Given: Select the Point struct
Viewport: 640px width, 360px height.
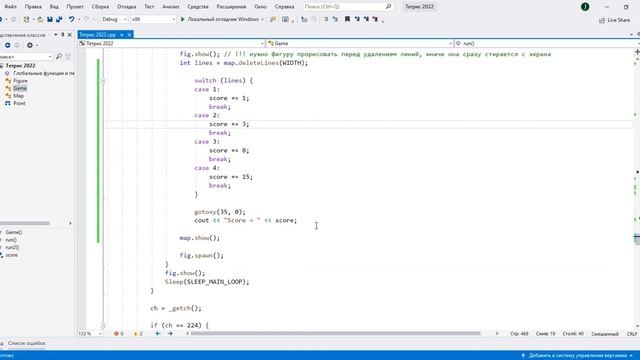Looking at the screenshot, I should point(19,103).
